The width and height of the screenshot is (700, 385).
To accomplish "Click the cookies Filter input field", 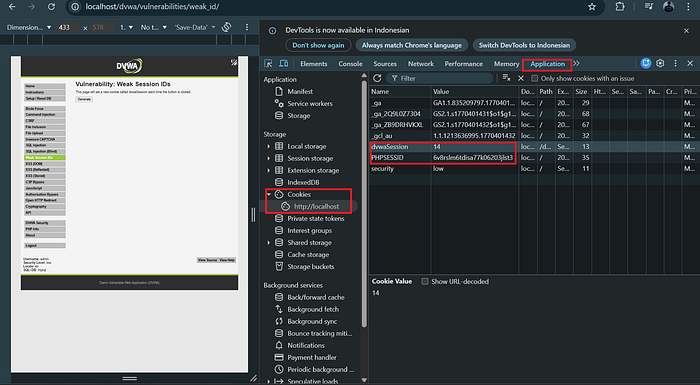I will click(x=440, y=78).
